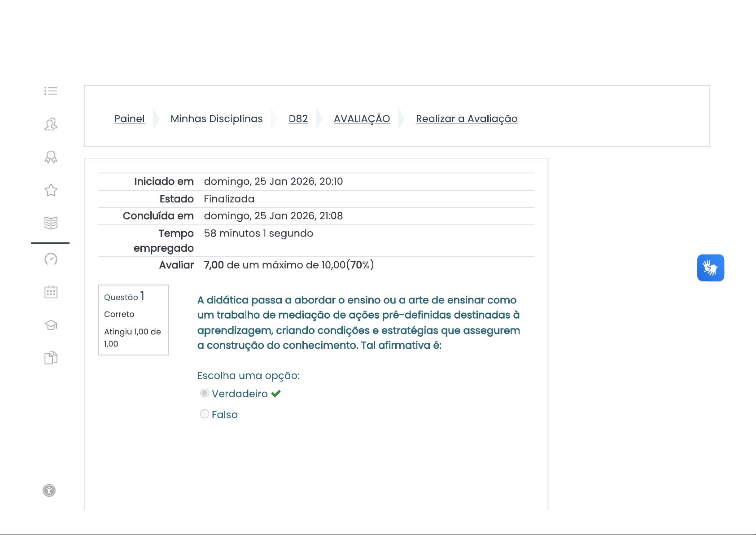Open the D82 breadcrumb link
This screenshot has height=535, width=756.
click(x=298, y=118)
